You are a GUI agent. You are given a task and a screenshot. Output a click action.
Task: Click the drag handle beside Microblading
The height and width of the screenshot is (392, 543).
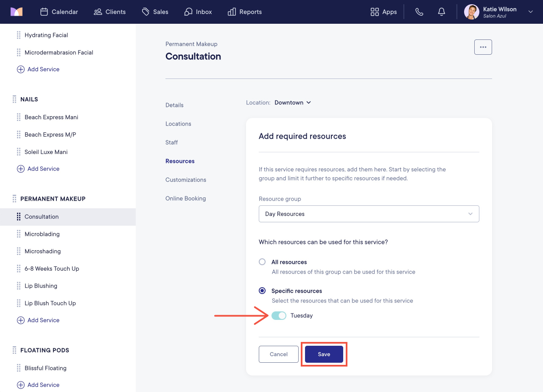tap(19, 234)
